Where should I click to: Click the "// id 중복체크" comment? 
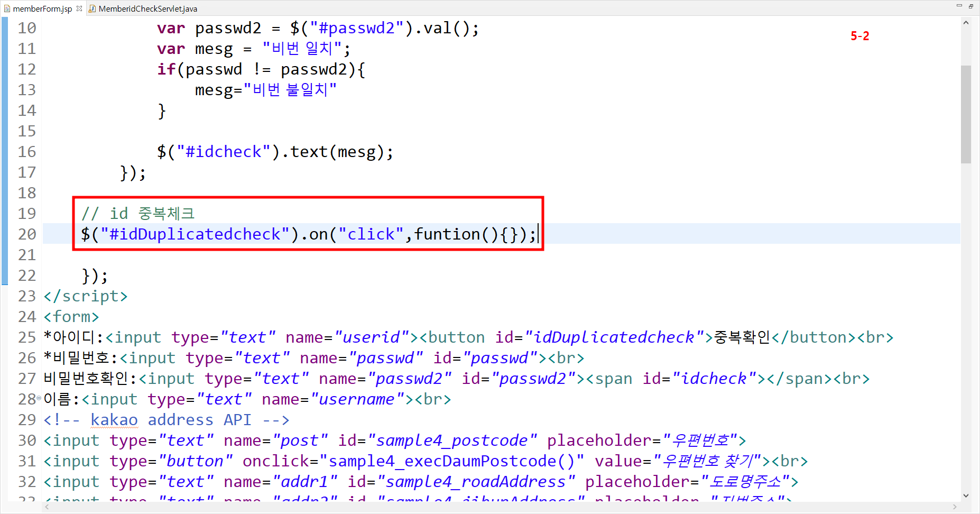coord(138,214)
